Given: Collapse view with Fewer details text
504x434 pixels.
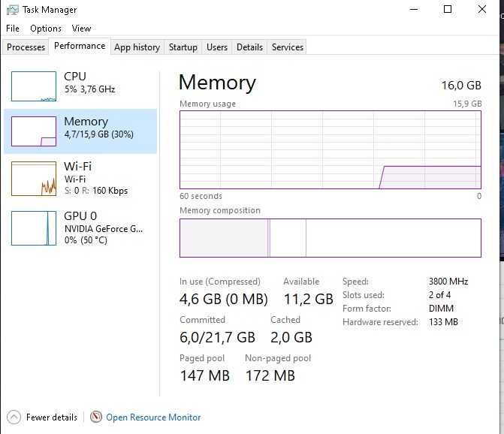Looking at the screenshot, I should tap(52, 417).
